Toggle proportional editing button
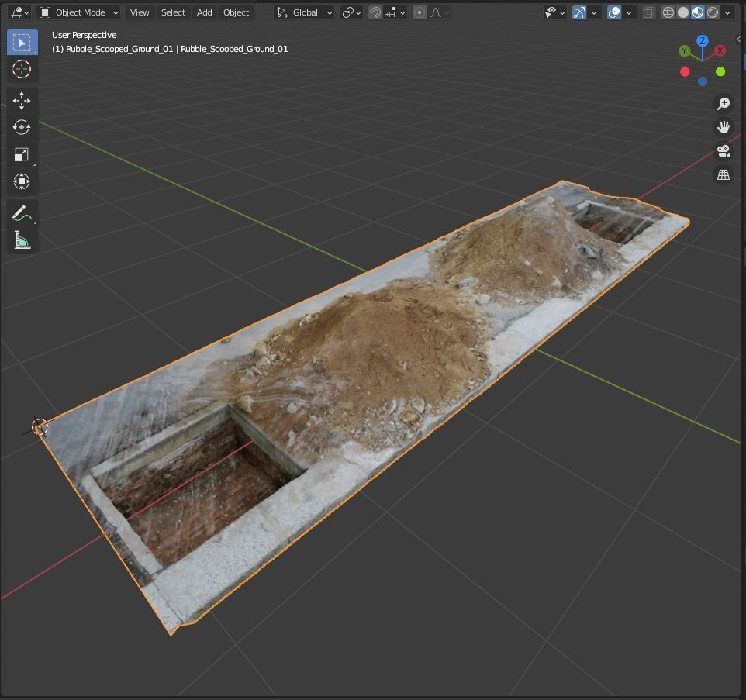 coord(420,12)
